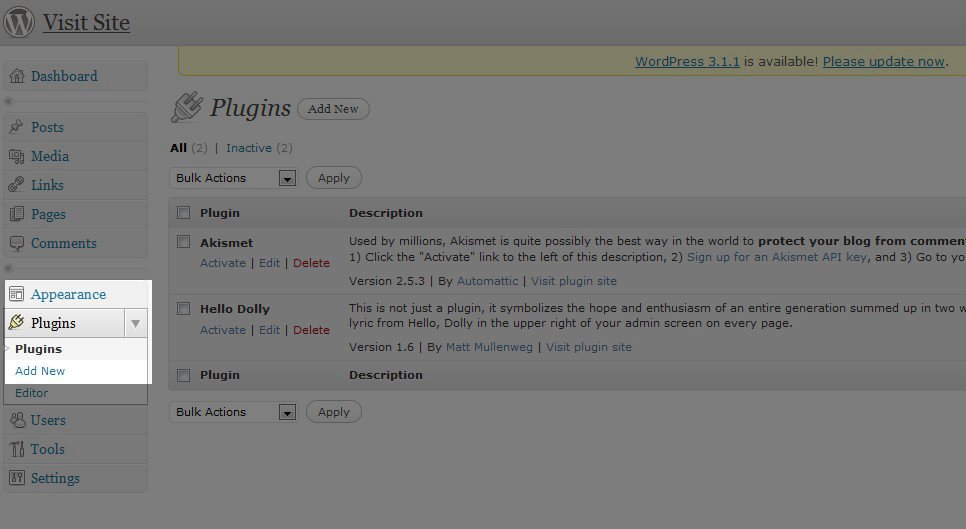Tick the select-all checkbox in table footer

tap(184, 375)
